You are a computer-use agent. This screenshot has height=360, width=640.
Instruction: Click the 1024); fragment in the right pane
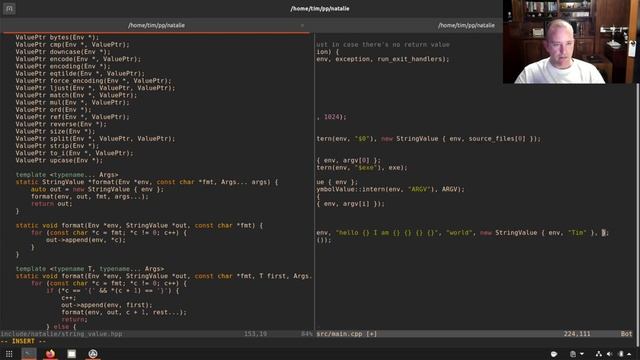pyautogui.click(x=335, y=117)
